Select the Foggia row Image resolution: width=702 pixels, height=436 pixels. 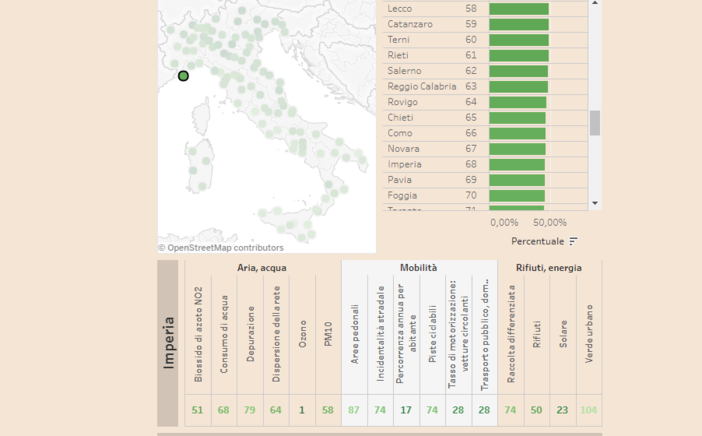tap(485, 196)
